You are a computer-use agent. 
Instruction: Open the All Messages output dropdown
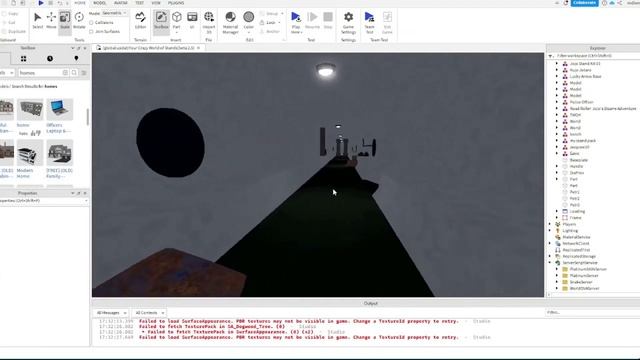[111, 313]
